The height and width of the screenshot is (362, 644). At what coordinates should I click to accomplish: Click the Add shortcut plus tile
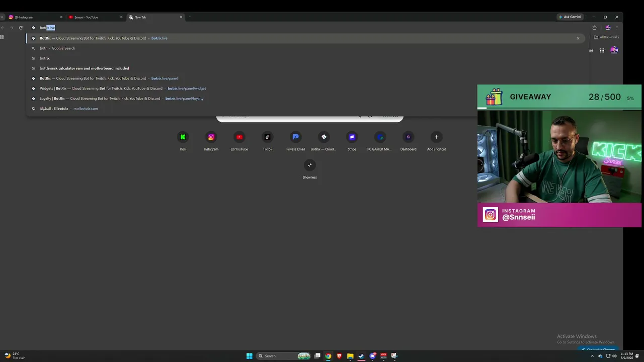pyautogui.click(x=436, y=141)
